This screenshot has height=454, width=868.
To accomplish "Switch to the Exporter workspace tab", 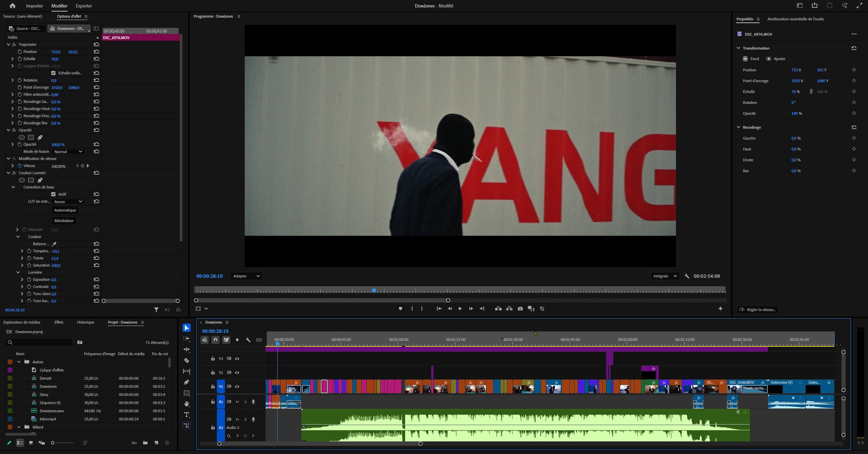I will tap(84, 6).
